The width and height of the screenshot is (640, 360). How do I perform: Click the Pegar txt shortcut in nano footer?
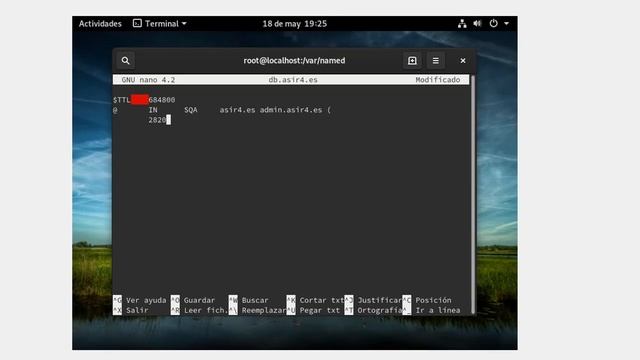[x=313, y=311]
